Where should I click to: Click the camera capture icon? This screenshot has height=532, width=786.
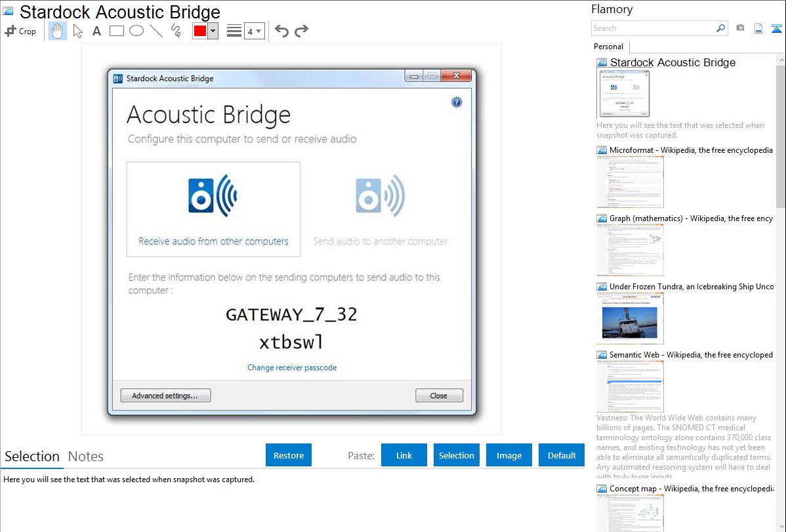coord(740,28)
